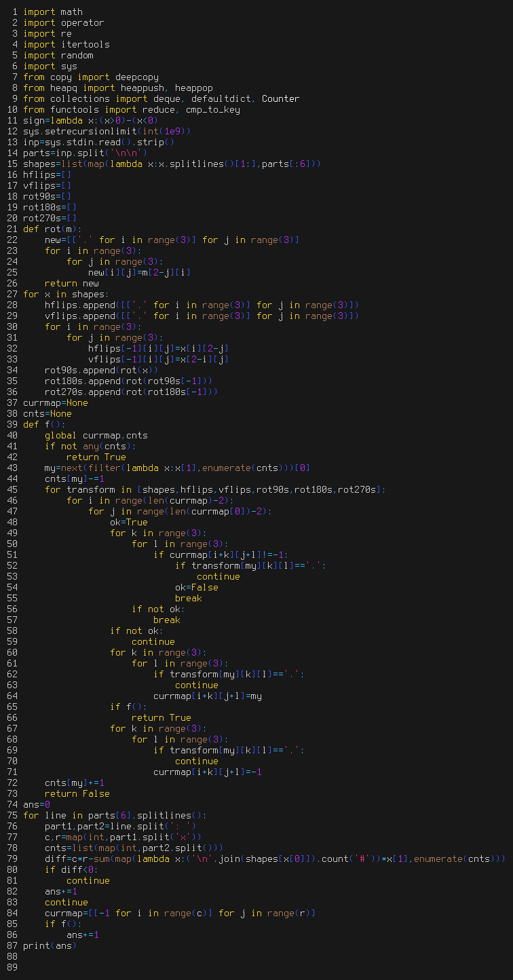
Task: Click 'if not any(cnts):' line
Action: (91, 446)
